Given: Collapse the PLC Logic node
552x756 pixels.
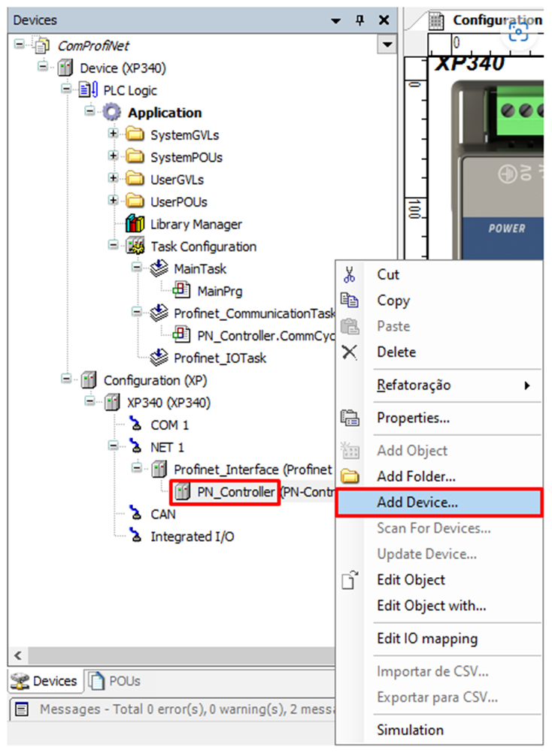Looking at the screenshot, I should 66,90.
